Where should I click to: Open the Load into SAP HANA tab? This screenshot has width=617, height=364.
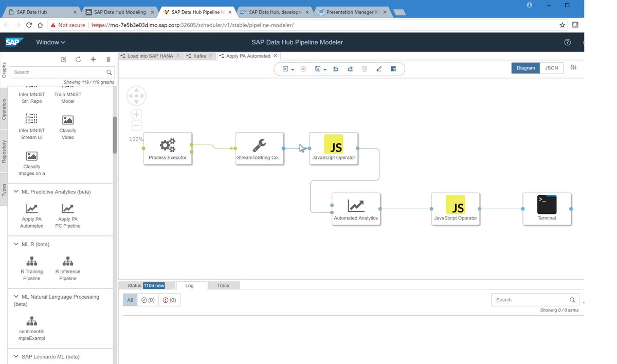pos(151,56)
